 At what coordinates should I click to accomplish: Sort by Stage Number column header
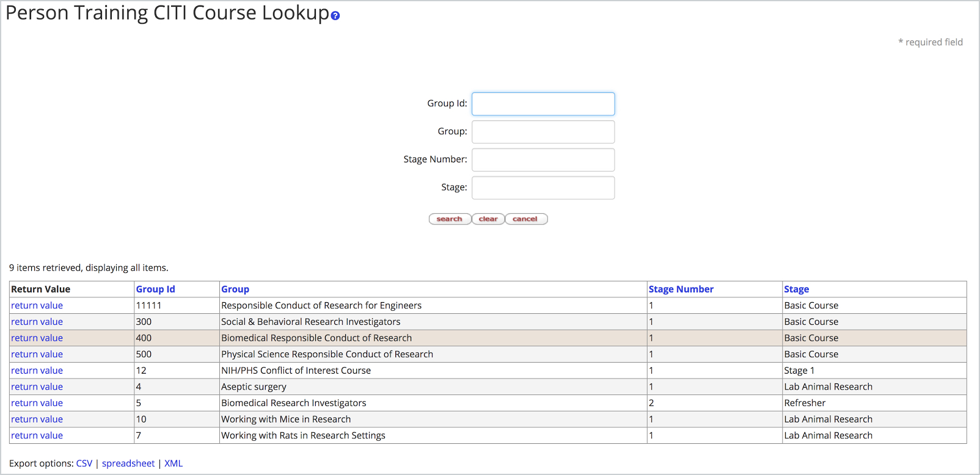pyautogui.click(x=681, y=289)
